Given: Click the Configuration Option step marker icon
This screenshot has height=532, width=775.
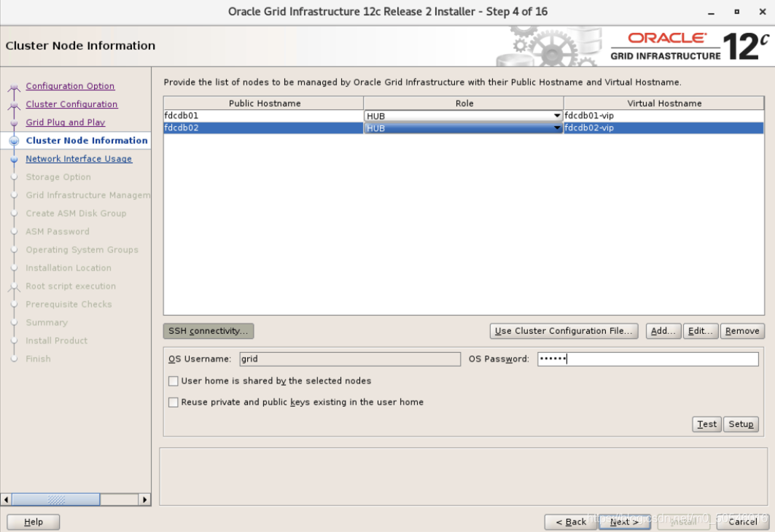Looking at the screenshot, I should [14, 88].
